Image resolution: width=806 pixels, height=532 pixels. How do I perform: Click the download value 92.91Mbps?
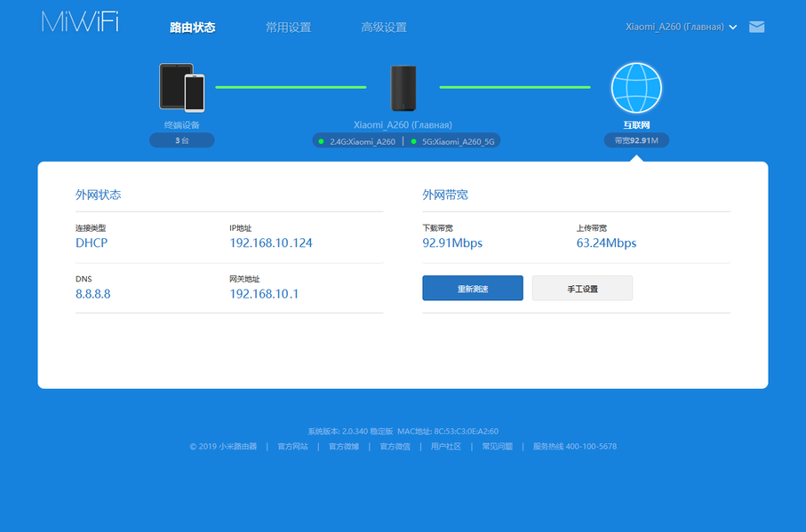tap(452, 242)
